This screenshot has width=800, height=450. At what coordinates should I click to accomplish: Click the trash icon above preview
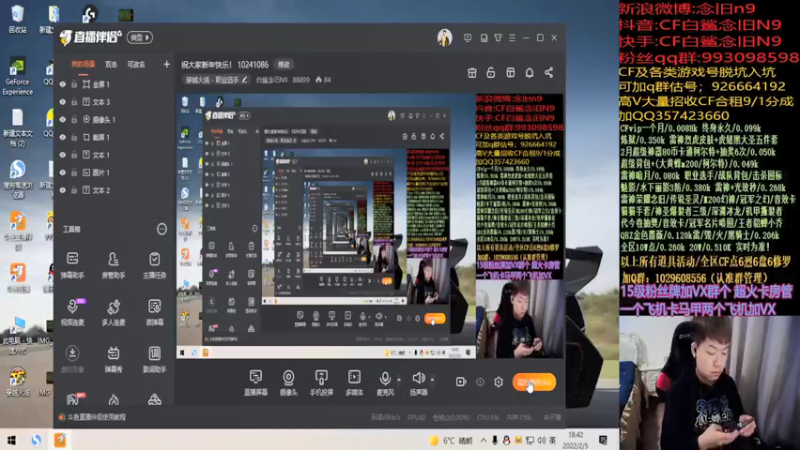[x=472, y=72]
